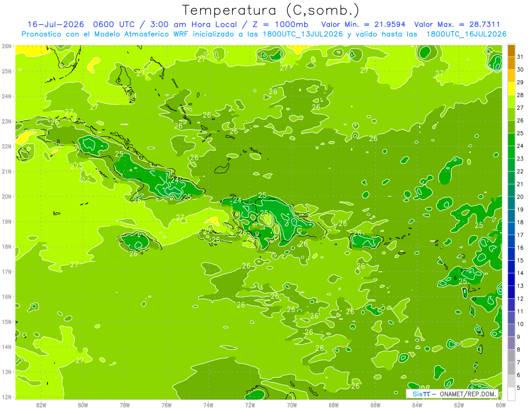Click the 28 label on the color scale
The height and width of the screenshot is (411, 532).
pos(520,95)
